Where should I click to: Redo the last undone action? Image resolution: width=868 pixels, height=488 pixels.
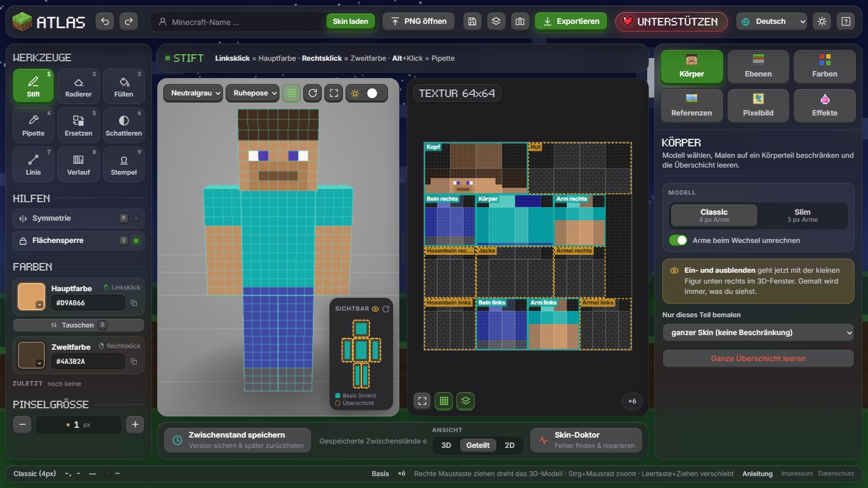point(129,22)
